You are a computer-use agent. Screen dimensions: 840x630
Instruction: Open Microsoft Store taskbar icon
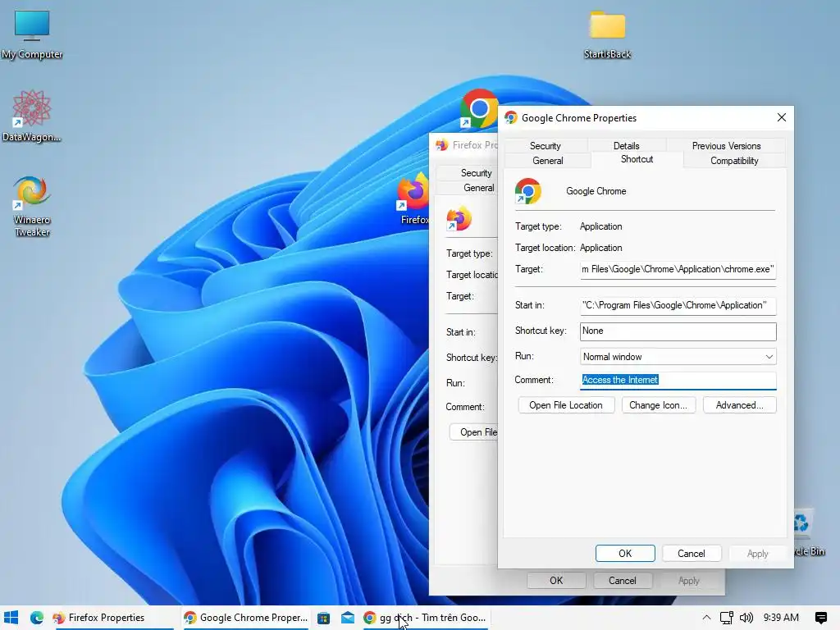323,618
